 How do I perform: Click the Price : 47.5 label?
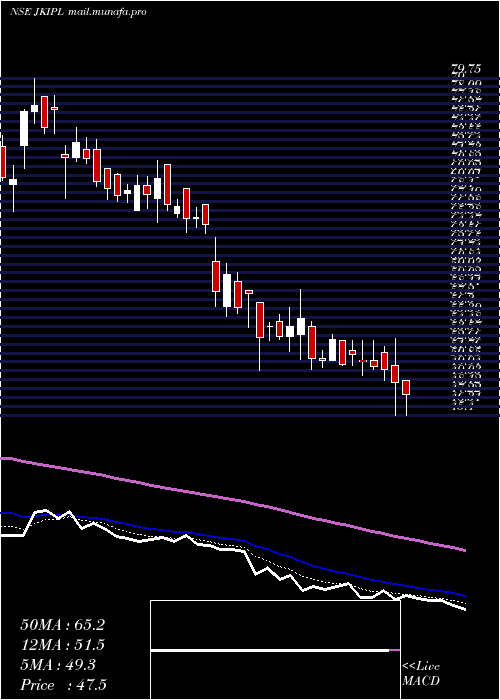63,685
